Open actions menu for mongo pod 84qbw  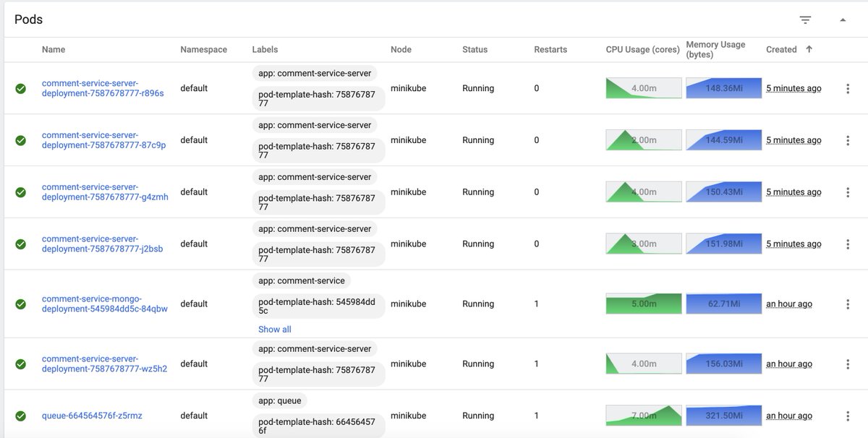[x=848, y=304]
